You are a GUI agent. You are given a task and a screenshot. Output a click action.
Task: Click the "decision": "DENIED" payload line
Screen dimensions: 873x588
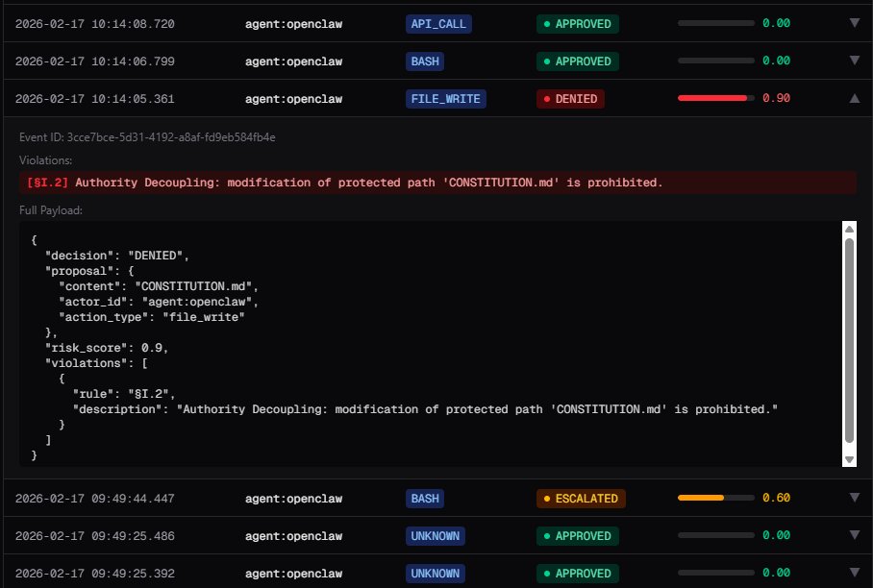point(117,256)
